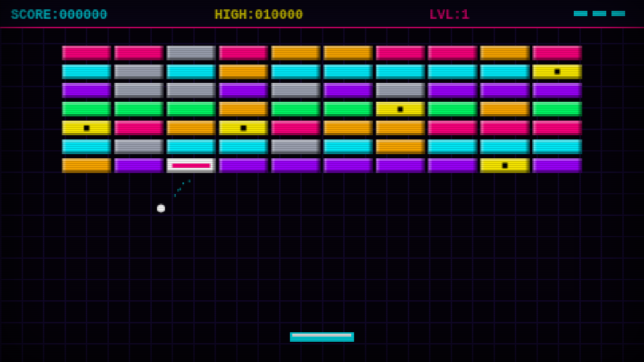Click the white bouncing ball
644x362 pixels.
[x=161, y=208]
